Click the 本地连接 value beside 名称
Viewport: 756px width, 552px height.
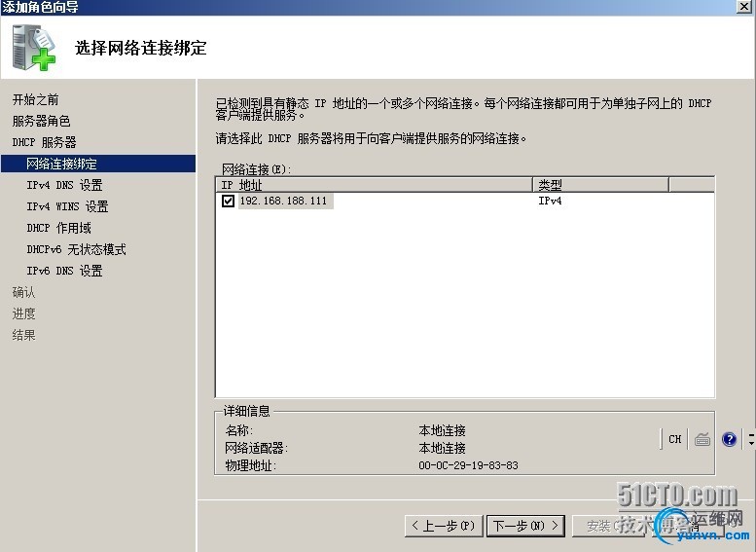point(442,430)
